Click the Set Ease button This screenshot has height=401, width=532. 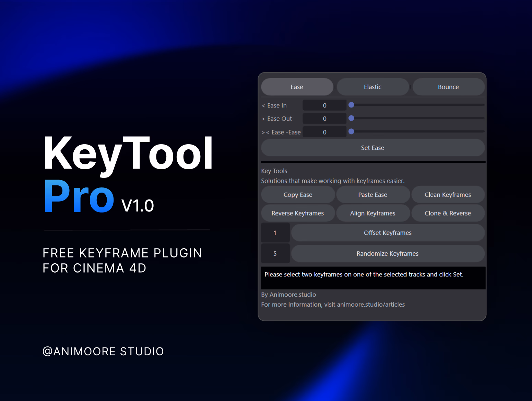(x=373, y=148)
